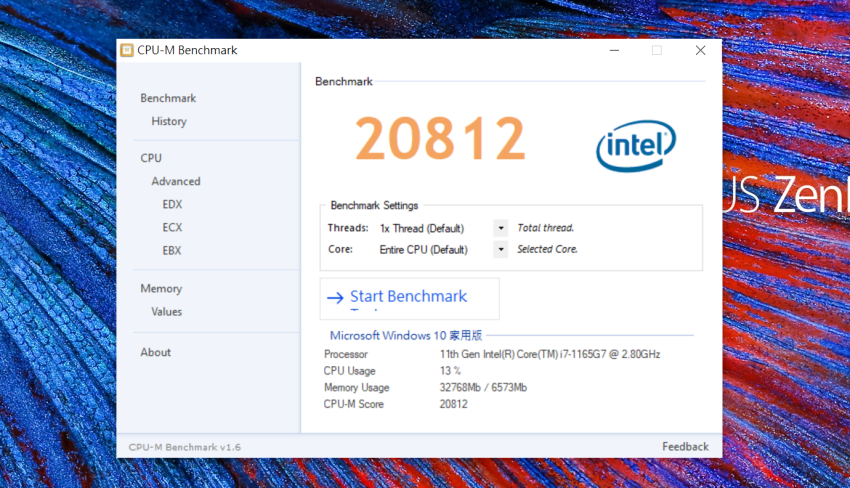This screenshot has height=488, width=850.
Task: Select the CPU sidebar item
Action: tap(151, 158)
